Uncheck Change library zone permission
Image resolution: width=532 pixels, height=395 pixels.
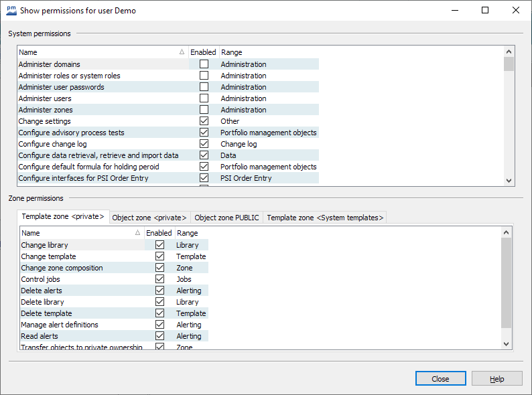(159, 245)
